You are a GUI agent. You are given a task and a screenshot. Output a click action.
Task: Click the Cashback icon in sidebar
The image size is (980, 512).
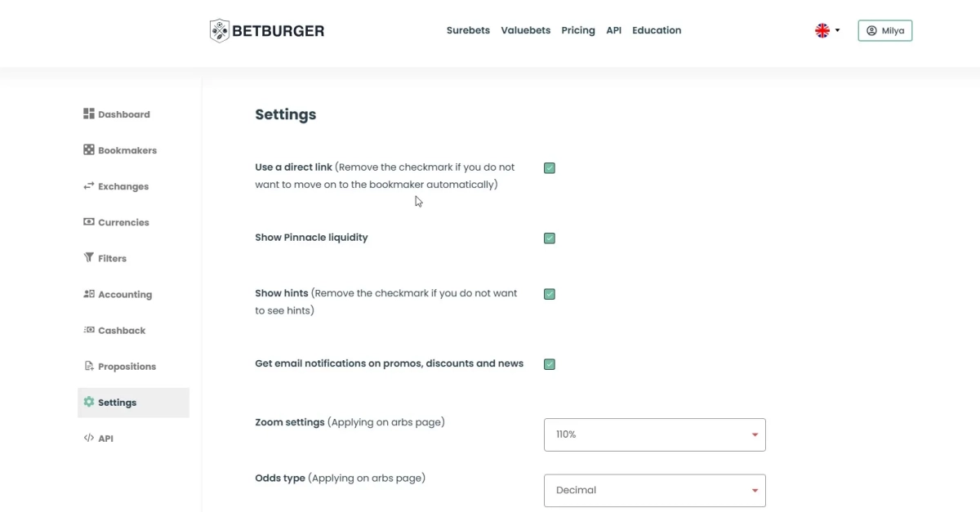89,330
